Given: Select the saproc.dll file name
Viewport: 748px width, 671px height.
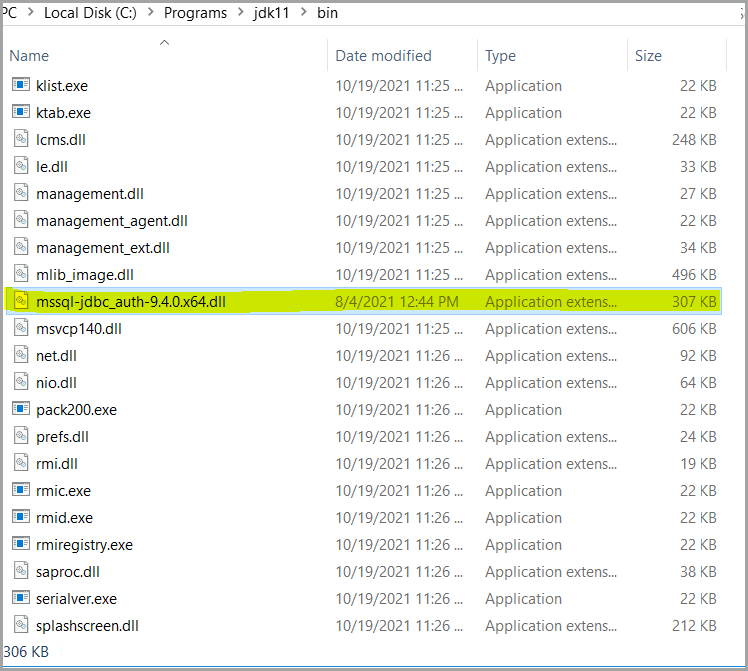Looking at the screenshot, I should 67,572.
